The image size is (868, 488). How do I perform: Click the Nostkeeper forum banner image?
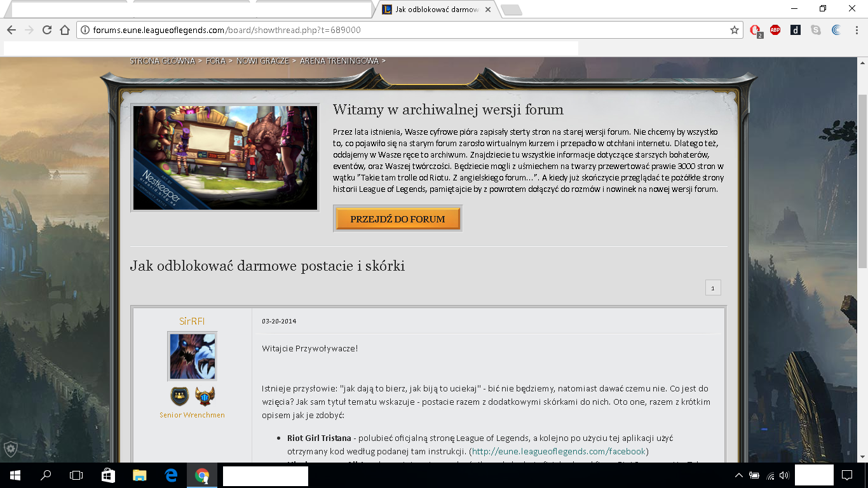[225, 158]
